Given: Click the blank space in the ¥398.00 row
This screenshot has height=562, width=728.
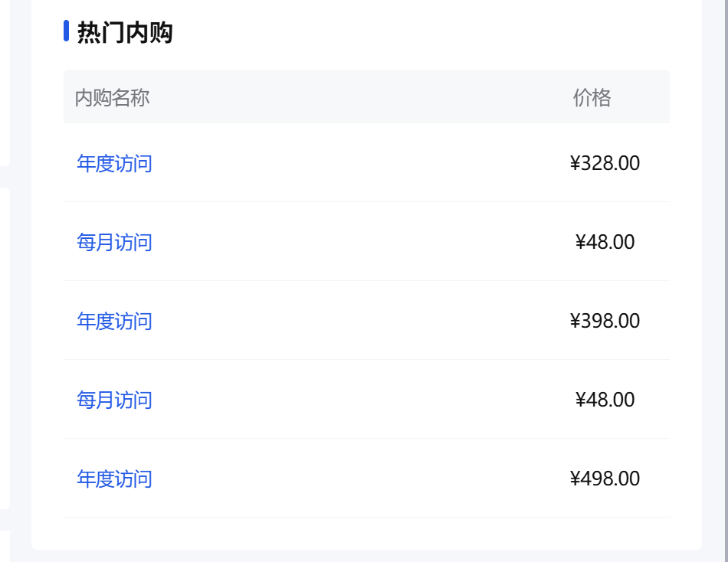Looking at the screenshot, I should [361, 321].
